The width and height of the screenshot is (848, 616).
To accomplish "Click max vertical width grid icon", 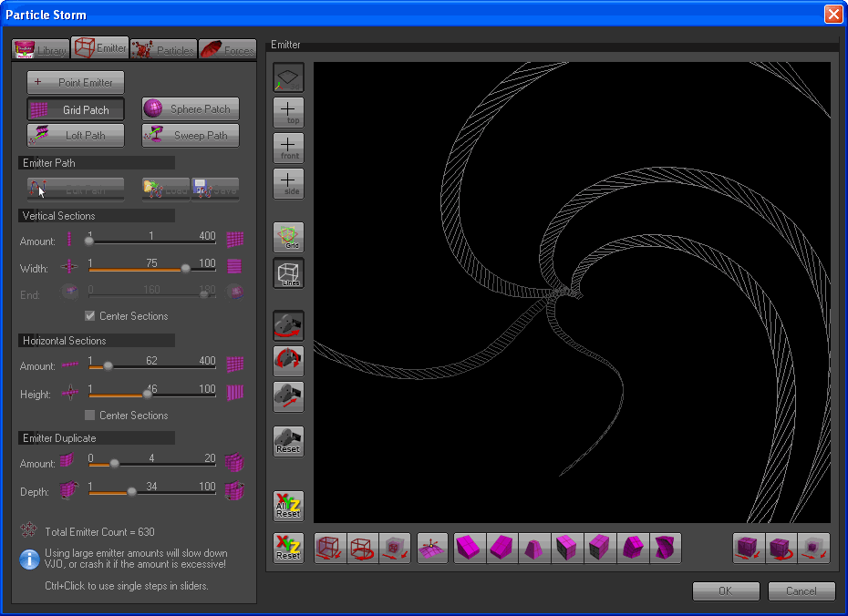I will pos(234,266).
